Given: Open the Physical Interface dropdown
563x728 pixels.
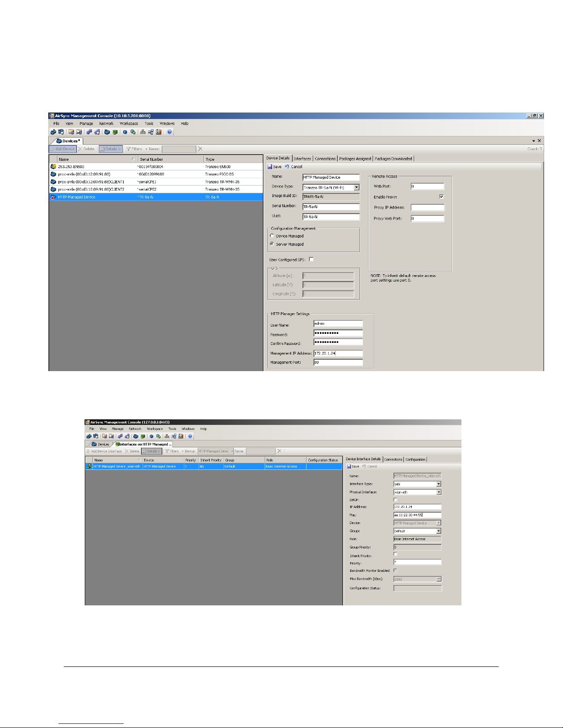Looking at the screenshot, I should [x=438, y=492].
